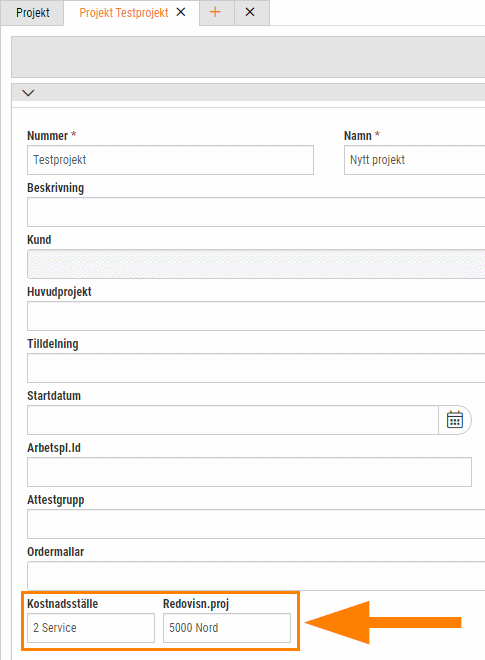Open the Attestgrupp field

[256, 524]
